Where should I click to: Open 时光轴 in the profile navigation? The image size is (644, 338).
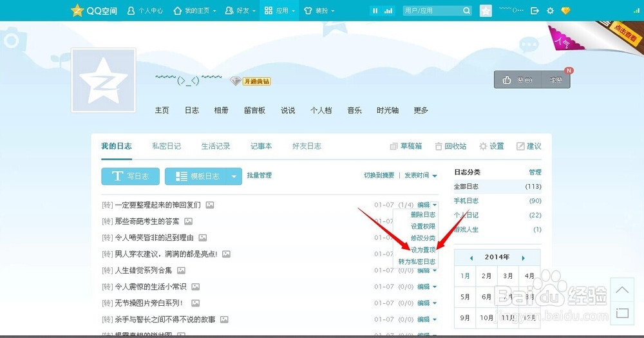pyautogui.click(x=388, y=110)
